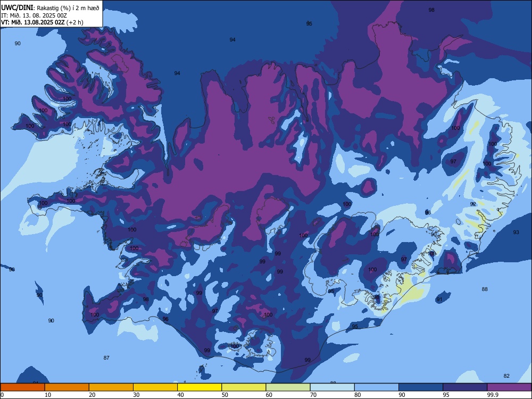Click the pale yellow 50–60 legend segment
Image resolution: width=532 pixels, height=399 pixels.
point(244,387)
